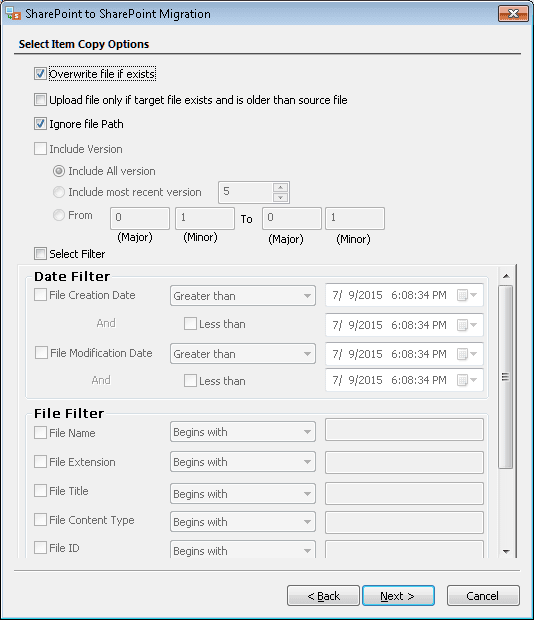The width and height of the screenshot is (534, 620).
Task: Check the File Title filter
Action: point(40,491)
